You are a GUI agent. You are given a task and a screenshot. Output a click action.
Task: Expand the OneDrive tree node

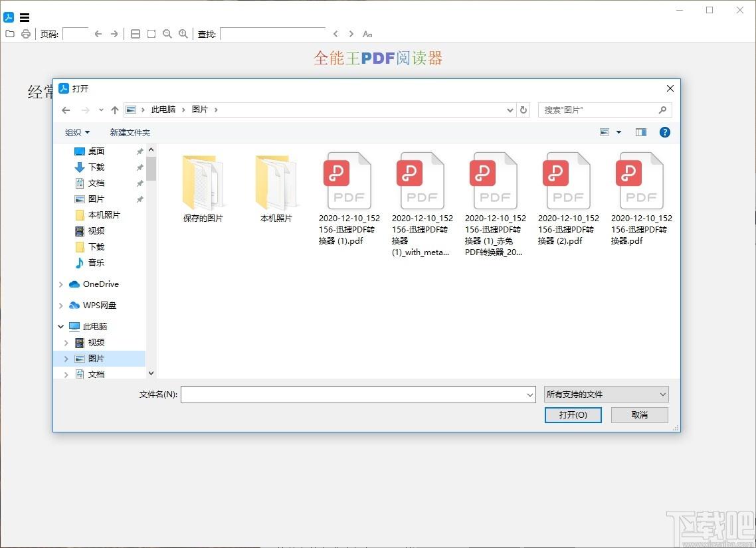[60, 284]
